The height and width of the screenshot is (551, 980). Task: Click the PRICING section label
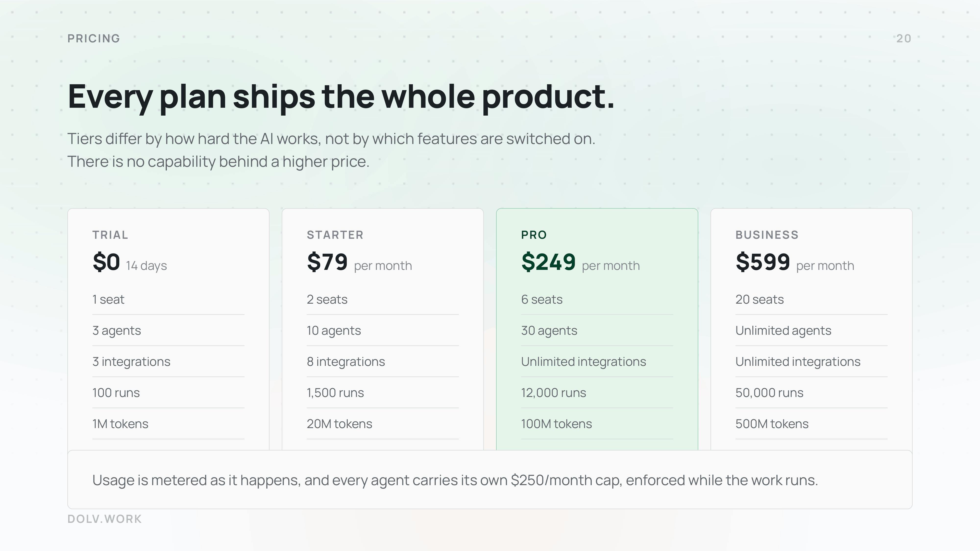coord(94,38)
